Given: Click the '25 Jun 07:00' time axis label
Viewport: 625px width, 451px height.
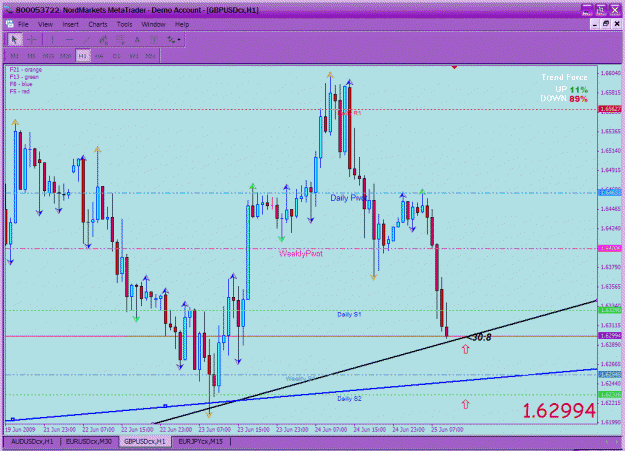Looking at the screenshot, I should point(447,430).
